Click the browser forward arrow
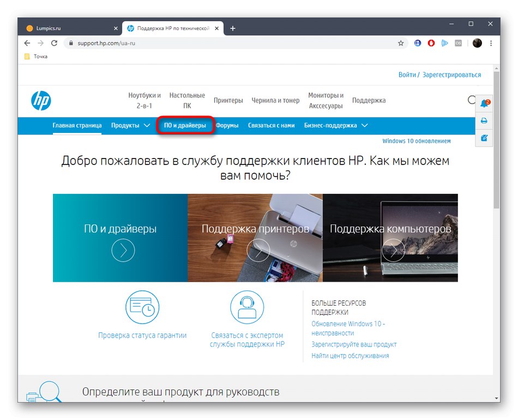The width and height of the screenshot is (518, 420). (41, 43)
